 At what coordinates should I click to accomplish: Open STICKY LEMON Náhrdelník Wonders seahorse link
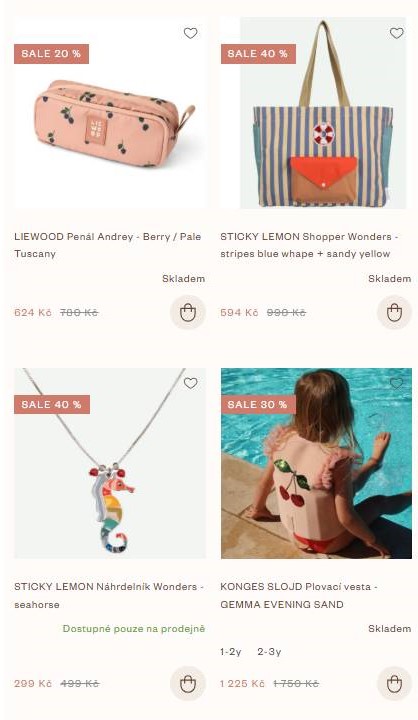pyautogui.click(x=109, y=596)
